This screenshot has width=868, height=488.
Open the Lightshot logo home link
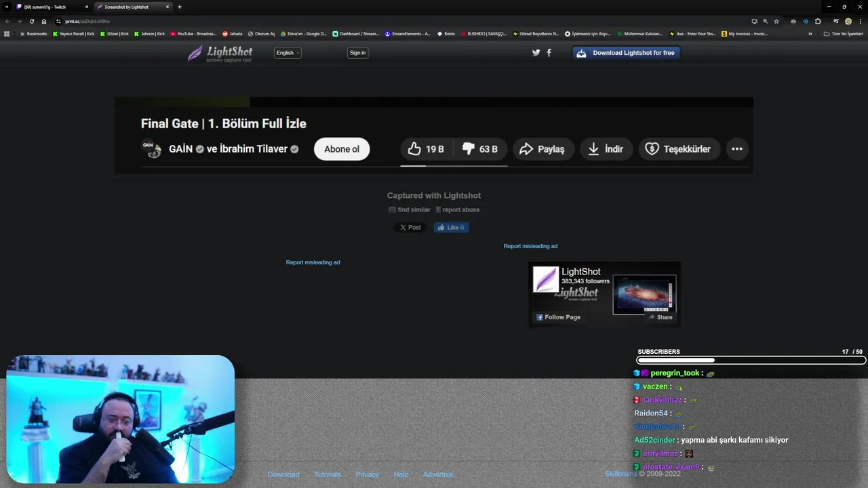pyautogui.click(x=220, y=54)
